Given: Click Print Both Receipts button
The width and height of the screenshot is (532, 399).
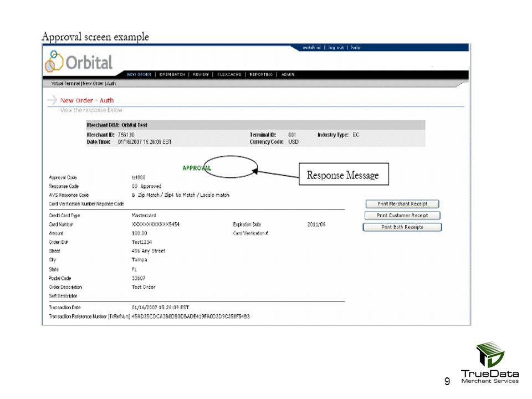Looking at the screenshot, I should 402,227.
